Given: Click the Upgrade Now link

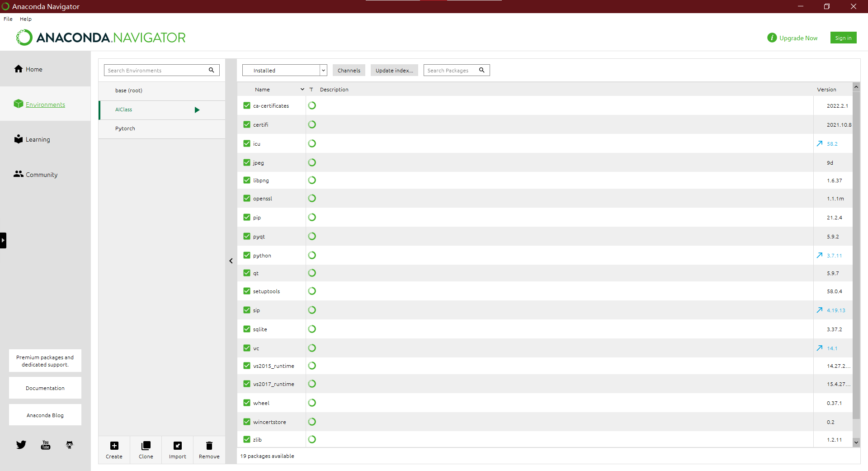Looking at the screenshot, I should coord(798,38).
